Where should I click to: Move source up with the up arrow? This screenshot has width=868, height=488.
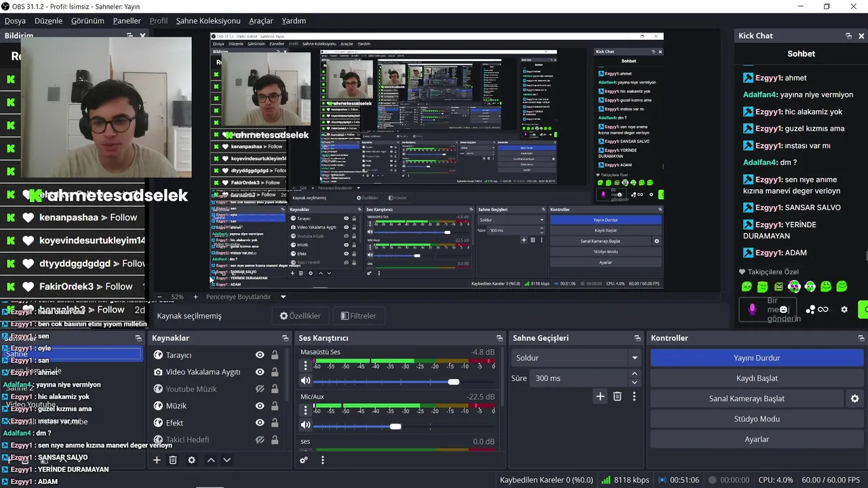[x=211, y=460]
